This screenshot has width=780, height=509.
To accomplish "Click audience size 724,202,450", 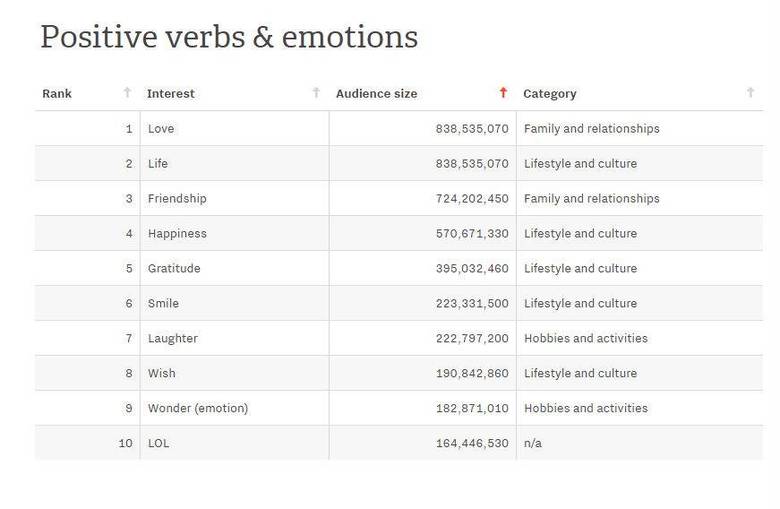I will point(472,199).
